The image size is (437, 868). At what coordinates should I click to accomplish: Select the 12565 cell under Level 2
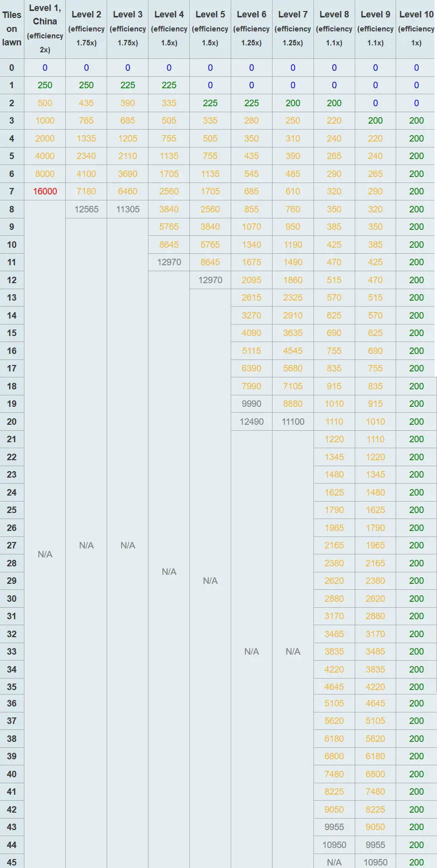click(86, 209)
